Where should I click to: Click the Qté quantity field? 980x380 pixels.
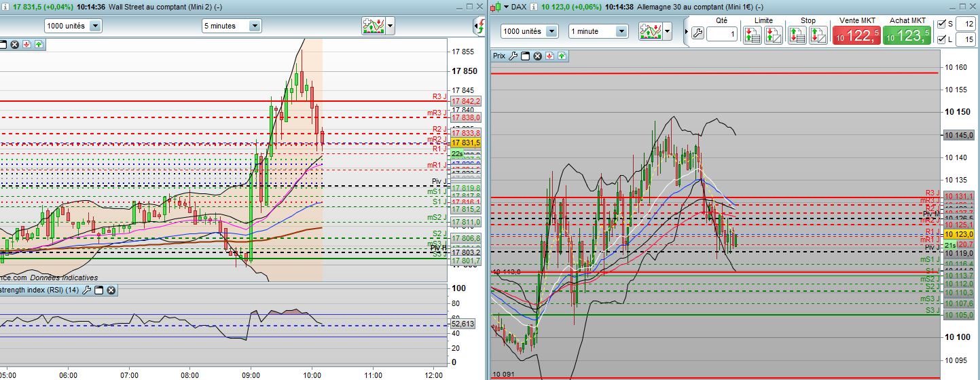[x=721, y=34]
